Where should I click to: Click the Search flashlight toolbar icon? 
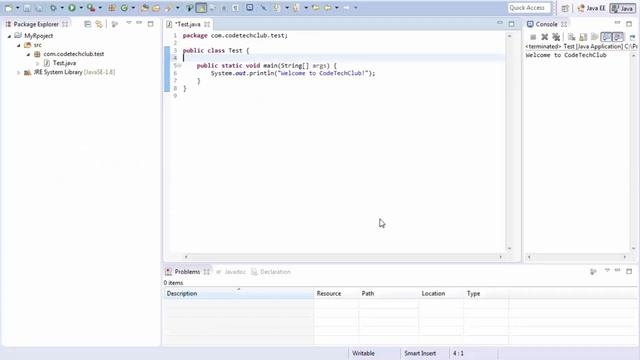pos(168,8)
